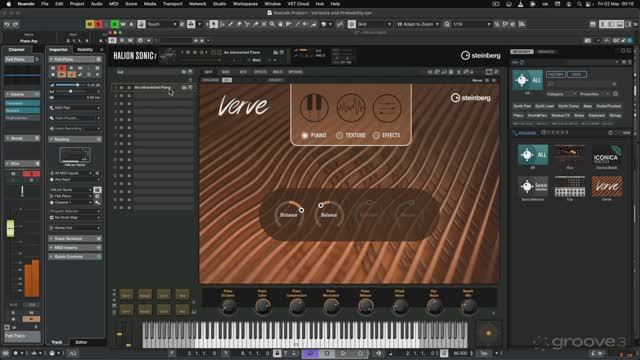Open the Category filter dropdown in MediaBay
This screenshot has height=360, width=640.
click(x=562, y=94)
